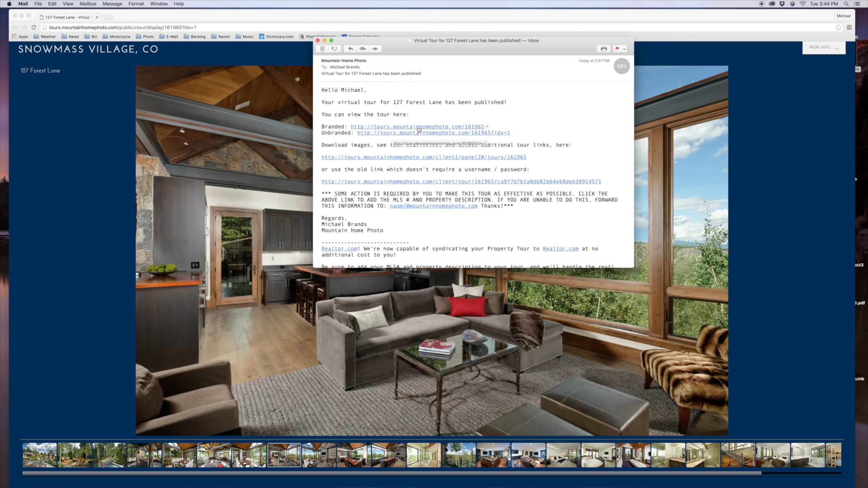
Task: Click the Wi-Fi status icon
Action: point(803,4)
